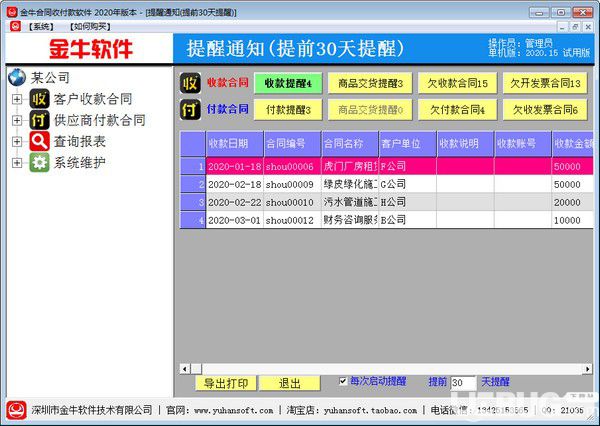This screenshot has width=600, height=426.
Task: Click the magnifier icon for 查询报表
Action: tap(40, 141)
